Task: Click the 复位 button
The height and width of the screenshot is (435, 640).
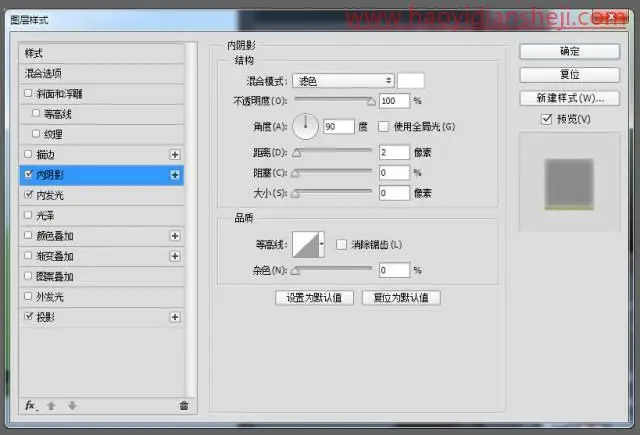Action: 569,75
